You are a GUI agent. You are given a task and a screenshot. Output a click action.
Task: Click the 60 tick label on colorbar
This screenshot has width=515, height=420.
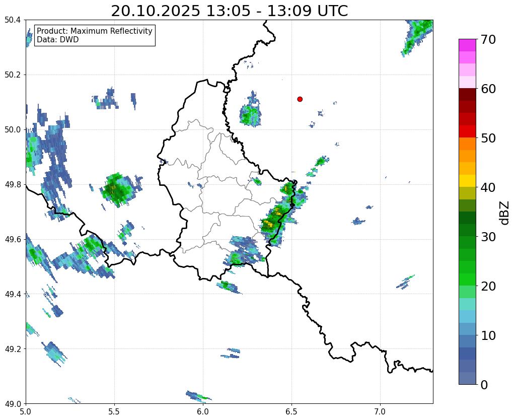click(x=487, y=89)
